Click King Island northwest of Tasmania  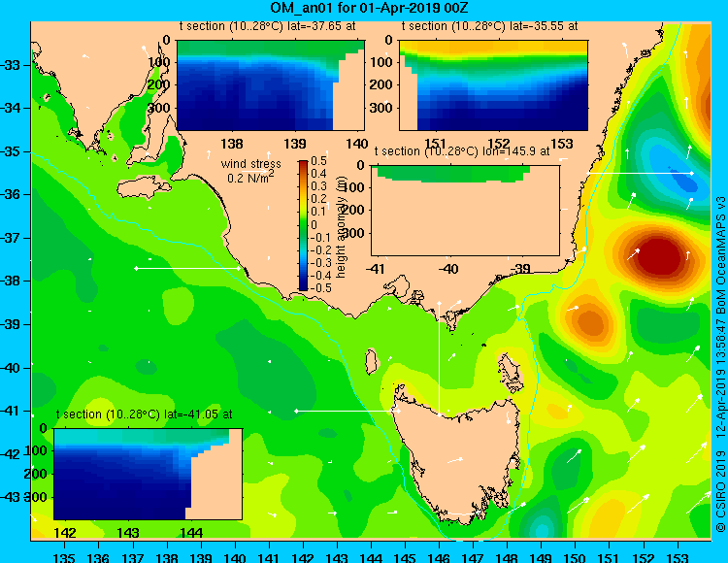coord(371,361)
